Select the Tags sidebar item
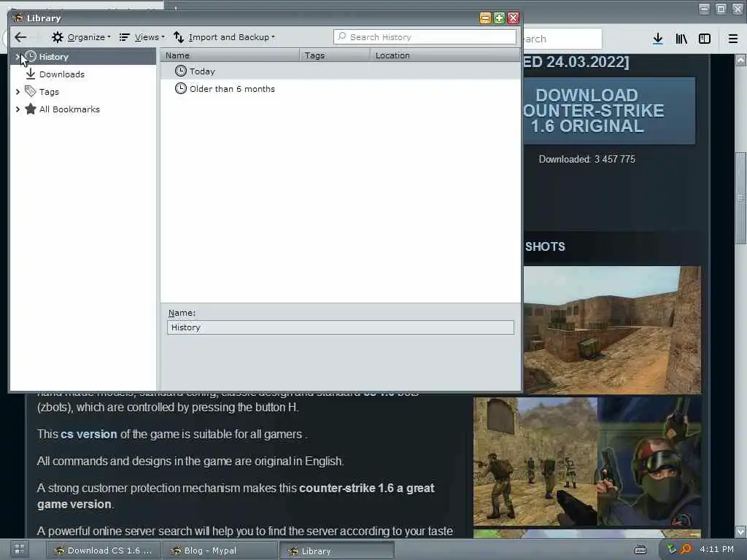747x560 pixels. tap(49, 92)
